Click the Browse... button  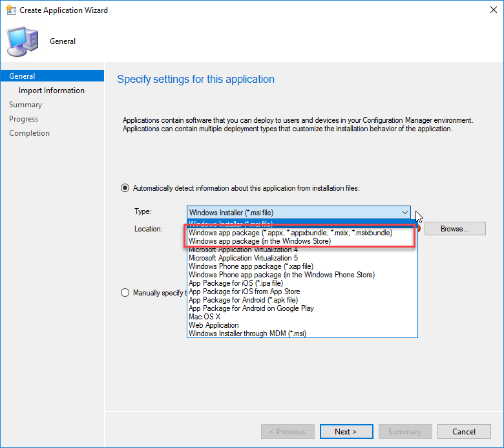(455, 229)
